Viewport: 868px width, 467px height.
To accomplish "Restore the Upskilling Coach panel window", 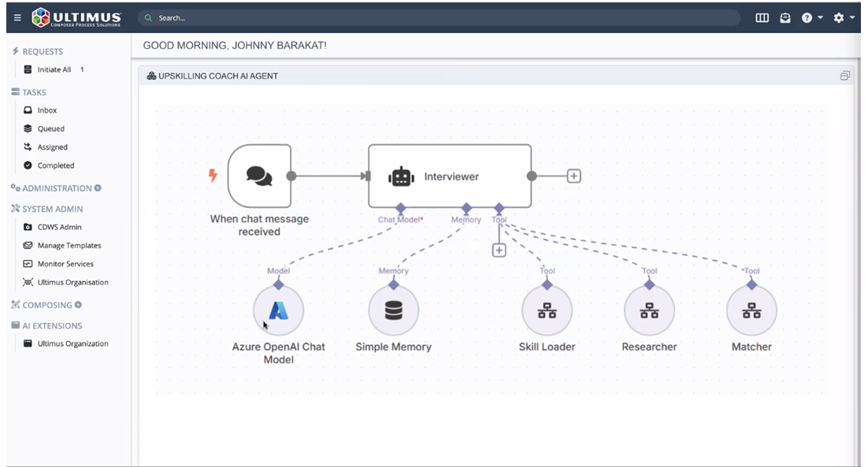I will tap(844, 76).
